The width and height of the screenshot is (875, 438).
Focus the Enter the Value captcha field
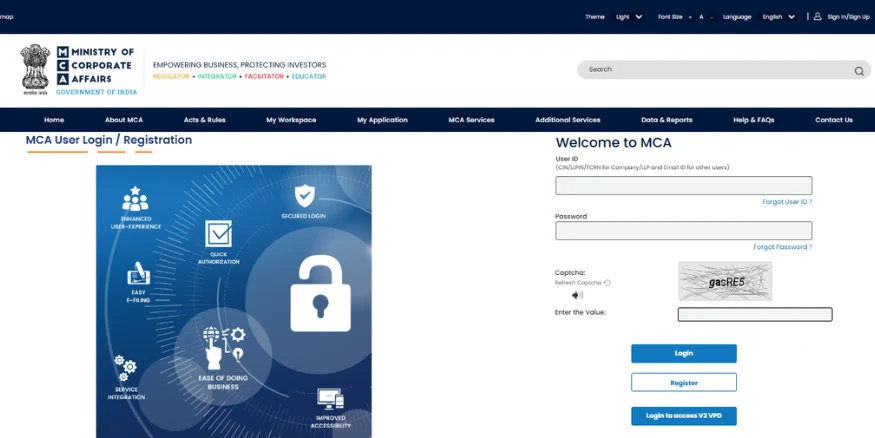coord(755,315)
